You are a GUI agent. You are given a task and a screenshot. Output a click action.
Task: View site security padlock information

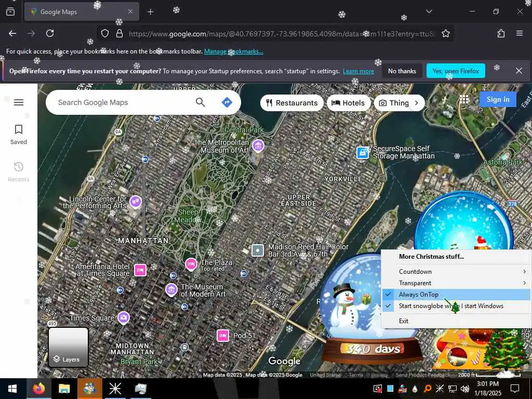pos(119,33)
